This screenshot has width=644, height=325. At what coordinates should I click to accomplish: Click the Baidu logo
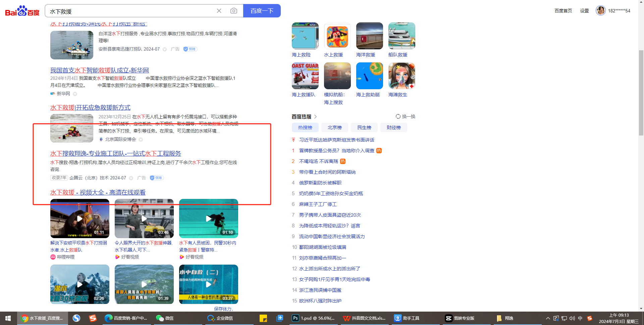tap(22, 11)
